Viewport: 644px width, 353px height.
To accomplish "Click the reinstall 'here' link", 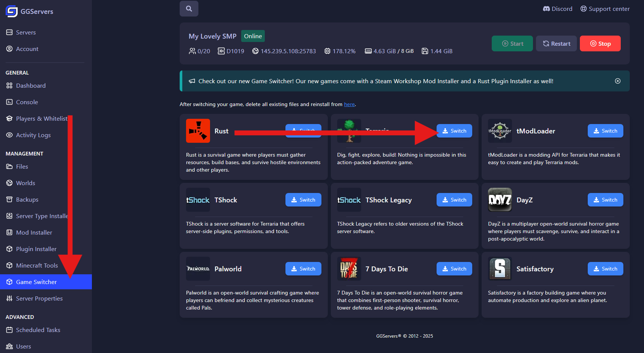I will 349,104.
